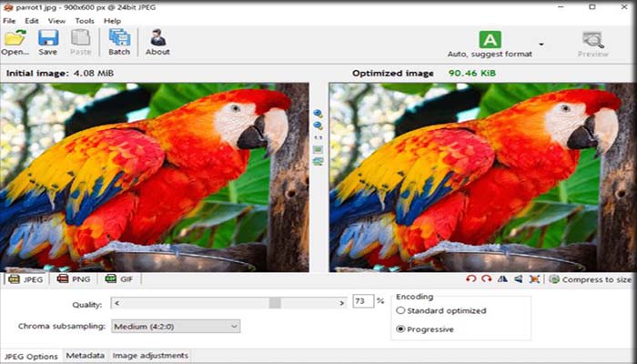Switch to the JPEG format tab
Screen dimensions: 637x364
tap(25, 279)
